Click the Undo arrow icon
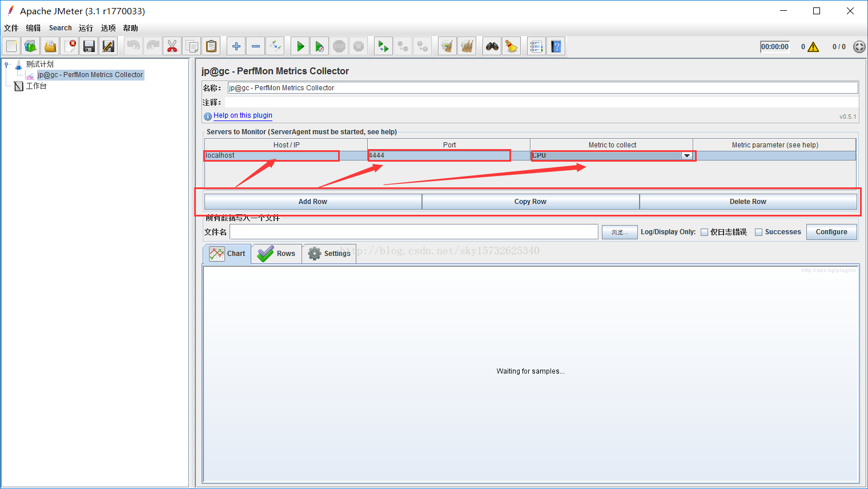The width and height of the screenshot is (868, 489). point(134,46)
